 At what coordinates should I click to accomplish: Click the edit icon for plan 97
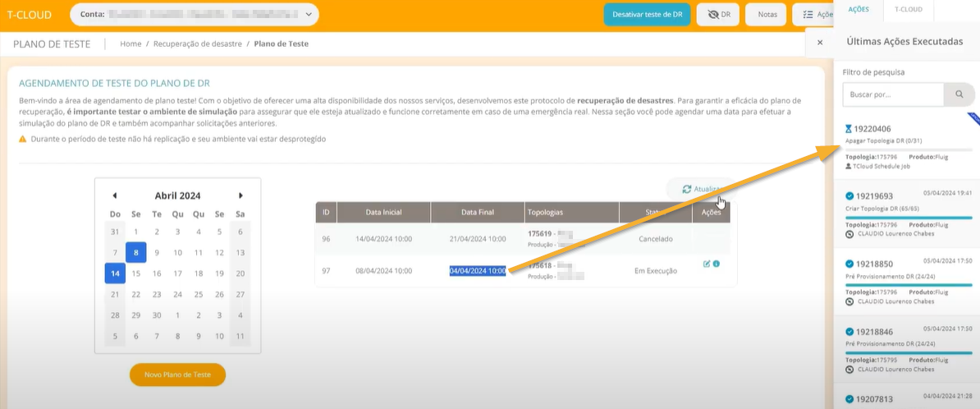[707, 264]
